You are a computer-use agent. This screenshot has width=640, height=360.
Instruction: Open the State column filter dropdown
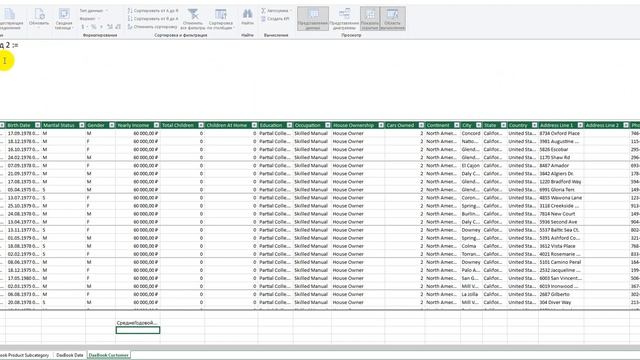coord(503,125)
